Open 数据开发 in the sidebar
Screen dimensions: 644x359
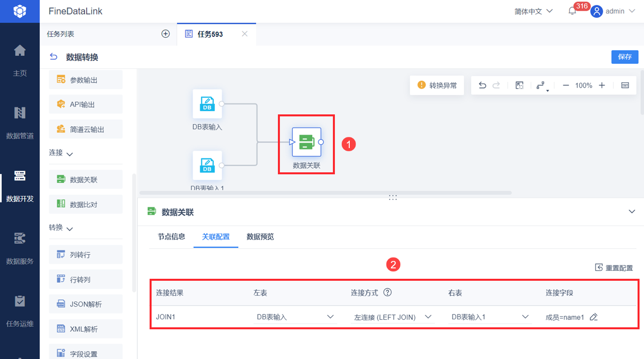pyautogui.click(x=20, y=186)
